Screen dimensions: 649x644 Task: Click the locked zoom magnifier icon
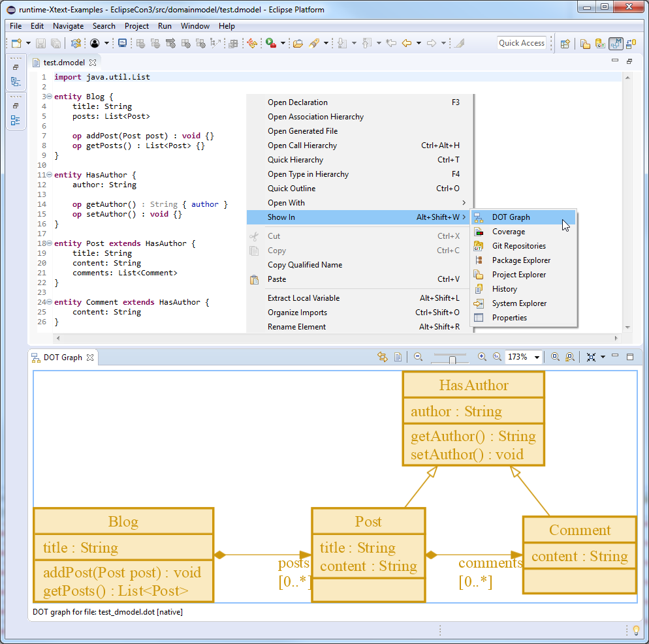(570, 356)
